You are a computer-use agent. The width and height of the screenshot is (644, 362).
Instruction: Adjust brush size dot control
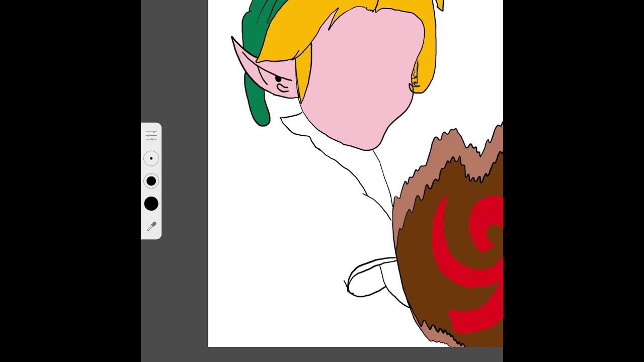point(151,158)
